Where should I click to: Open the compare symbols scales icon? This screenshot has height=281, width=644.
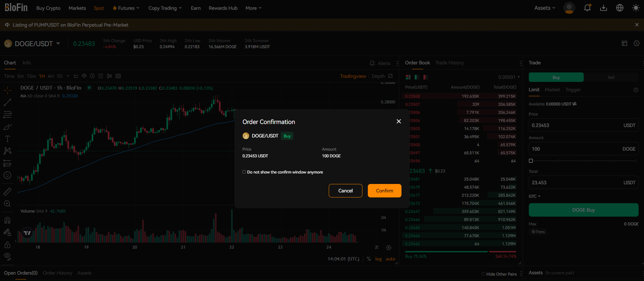[84, 76]
